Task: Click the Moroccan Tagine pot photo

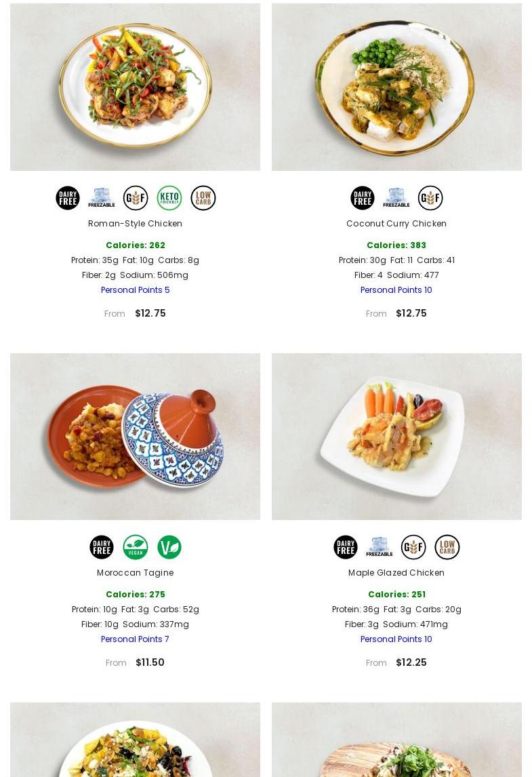Action: point(136,437)
